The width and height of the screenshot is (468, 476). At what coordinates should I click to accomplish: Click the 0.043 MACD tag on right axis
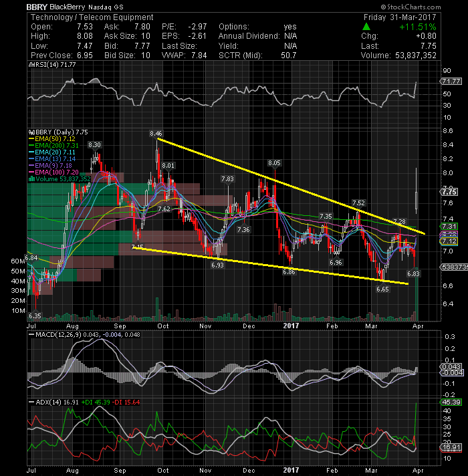point(451,367)
